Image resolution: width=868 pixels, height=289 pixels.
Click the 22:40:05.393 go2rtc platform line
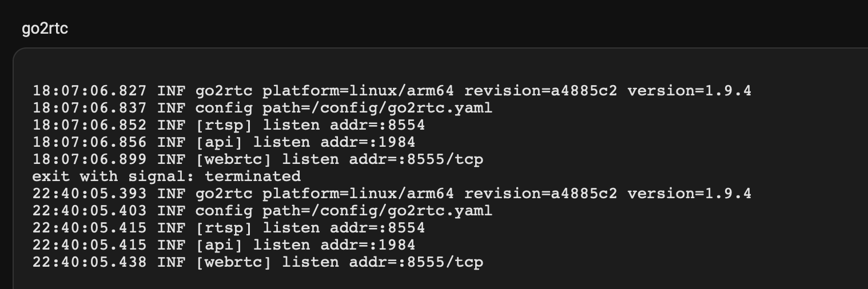(x=392, y=194)
